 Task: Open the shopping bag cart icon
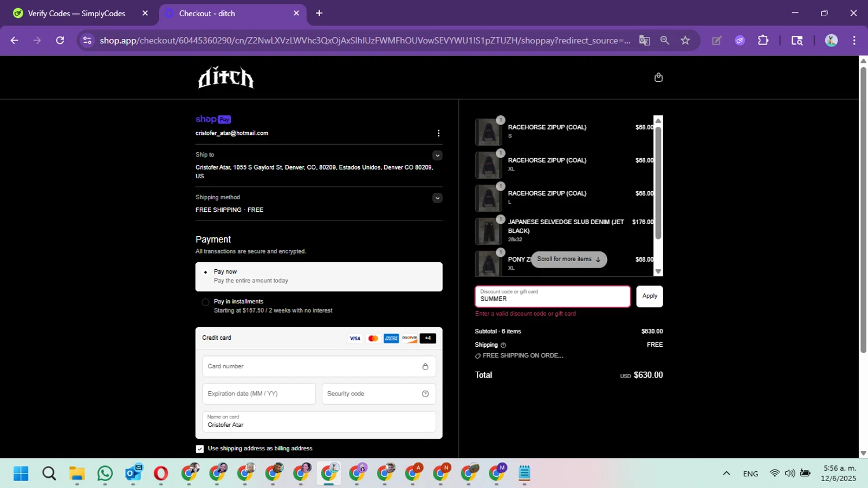[x=658, y=78]
